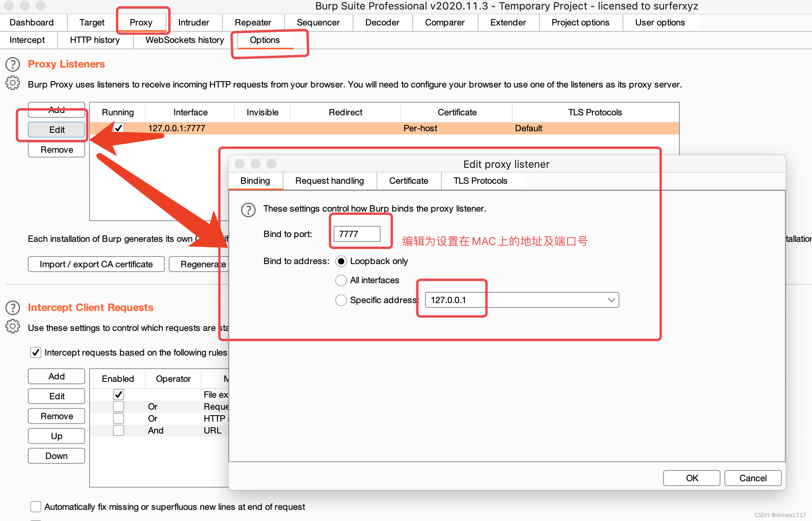Open Proxy Listeners settings gear icon
The image size is (812, 521).
(13, 83)
